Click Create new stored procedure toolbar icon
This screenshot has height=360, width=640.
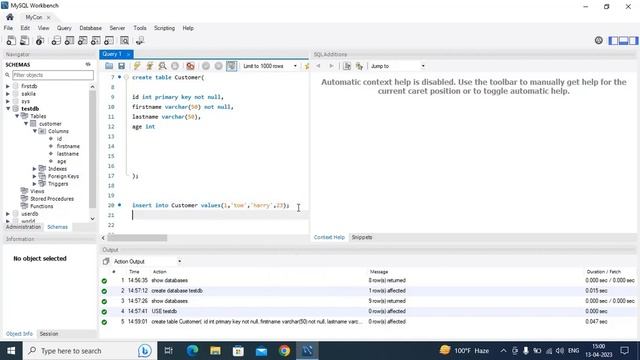pos(96,40)
